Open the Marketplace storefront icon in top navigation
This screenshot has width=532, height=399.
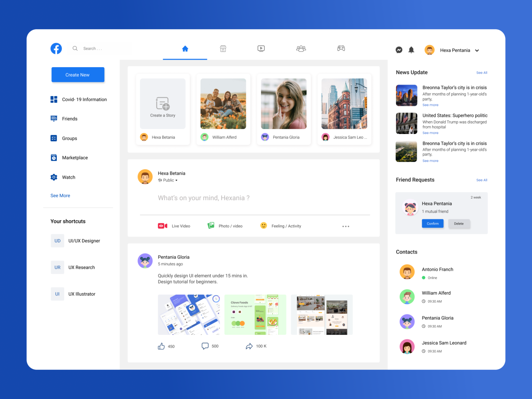click(223, 48)
